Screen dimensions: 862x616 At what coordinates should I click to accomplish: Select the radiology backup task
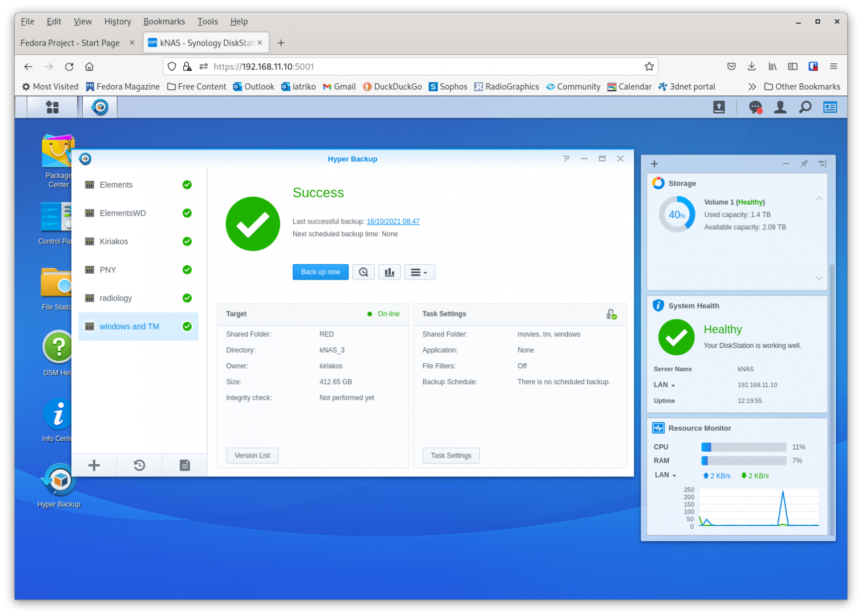(138, 298)
